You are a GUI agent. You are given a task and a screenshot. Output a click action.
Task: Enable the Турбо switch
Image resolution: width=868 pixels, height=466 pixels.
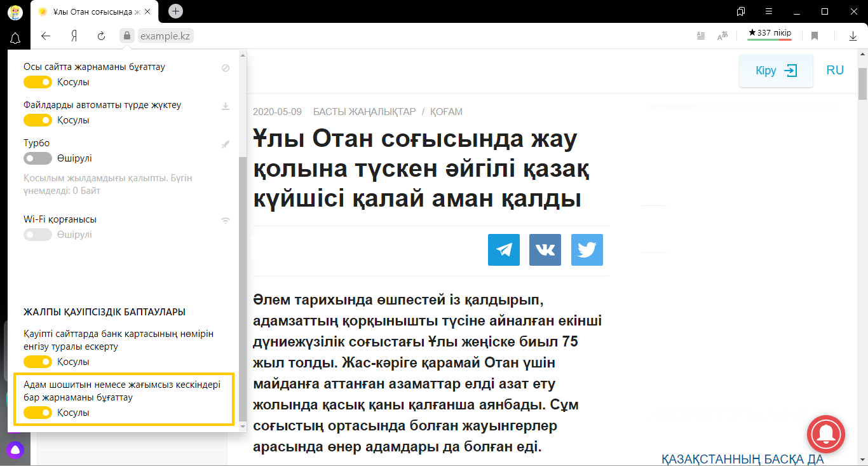(x=37, y=158)
